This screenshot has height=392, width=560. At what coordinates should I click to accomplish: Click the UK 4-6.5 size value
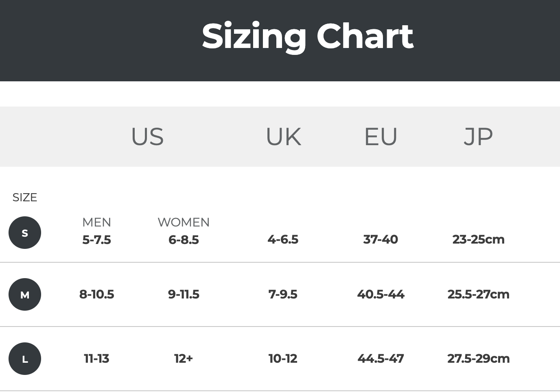coord(283,240)
